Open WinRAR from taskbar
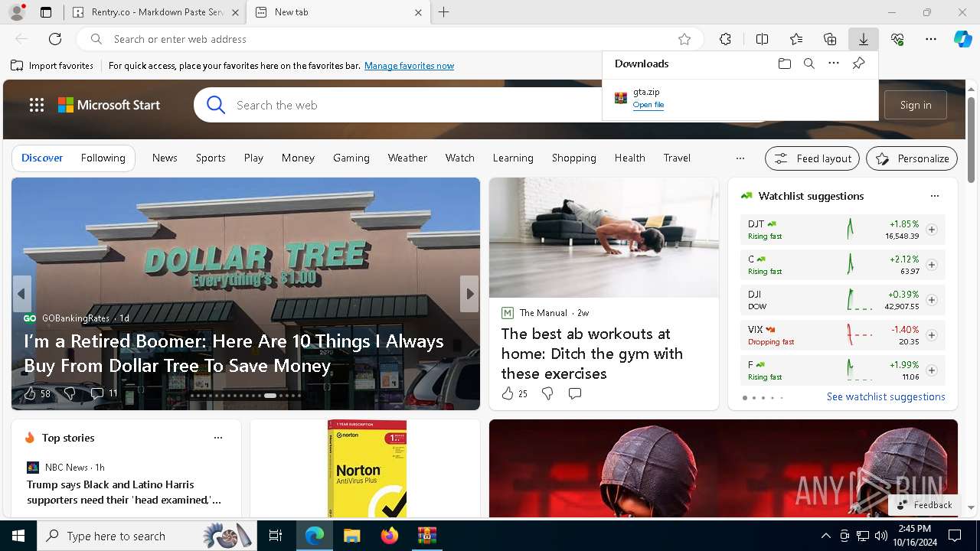Screen dimensions: 980x551 [426, 536]
